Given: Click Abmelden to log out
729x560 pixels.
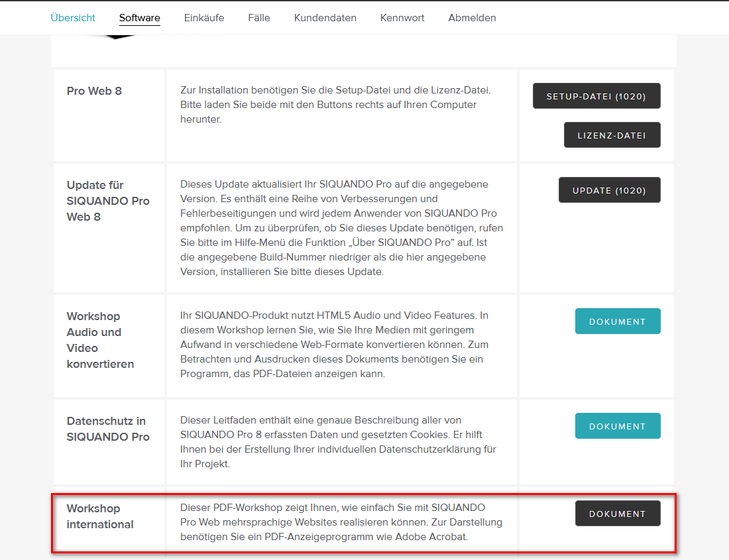Looking at the screenshot, I should coord(472,18).
